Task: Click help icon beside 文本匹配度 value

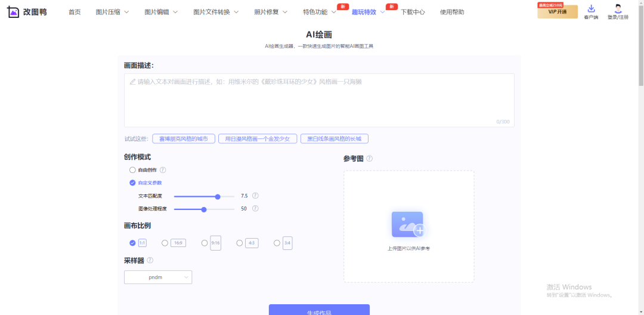Action: pos(255,196)
